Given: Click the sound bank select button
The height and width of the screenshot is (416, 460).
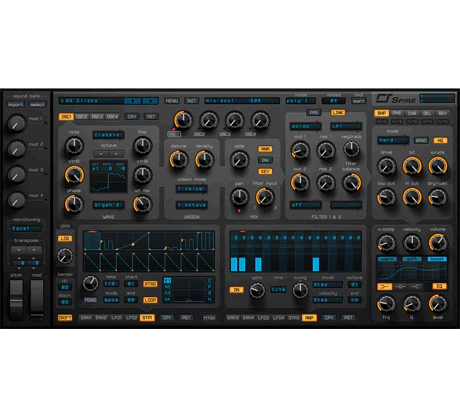Looking at the screenshot, I should [x=37, y=105].
